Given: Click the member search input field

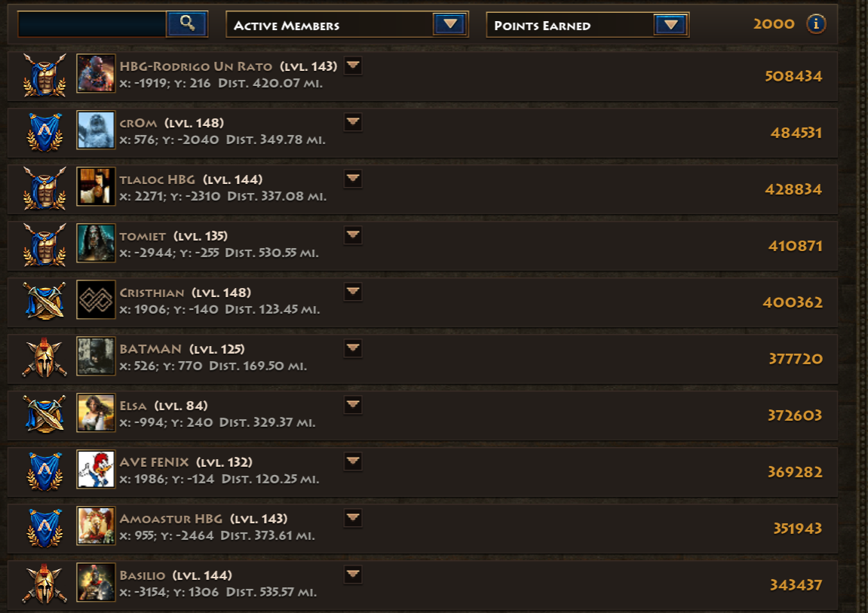Looking at the screenshot, I should click(x=92, y=24).
